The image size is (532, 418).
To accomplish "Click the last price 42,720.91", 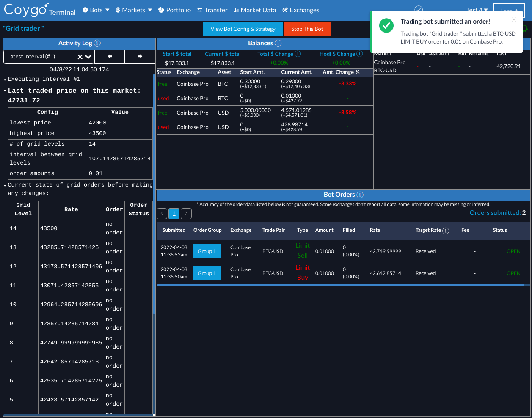I will 509,66.
